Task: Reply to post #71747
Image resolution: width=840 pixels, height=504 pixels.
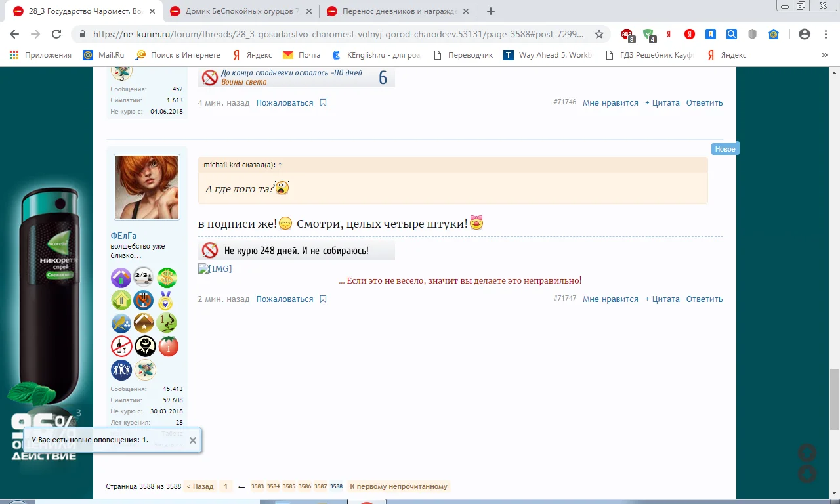Action: [704, 299]
